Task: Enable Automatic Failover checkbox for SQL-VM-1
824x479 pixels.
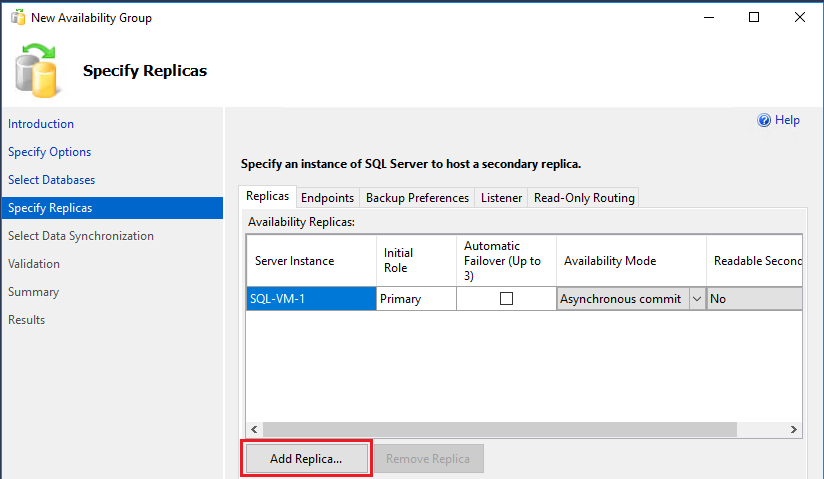Action: (506, 298)
